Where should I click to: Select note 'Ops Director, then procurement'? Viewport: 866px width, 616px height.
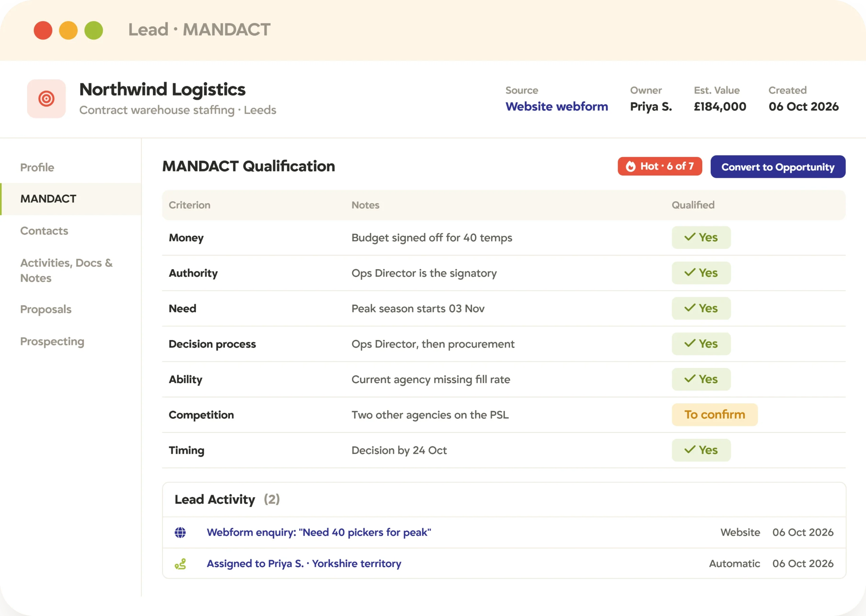(433, 344)
